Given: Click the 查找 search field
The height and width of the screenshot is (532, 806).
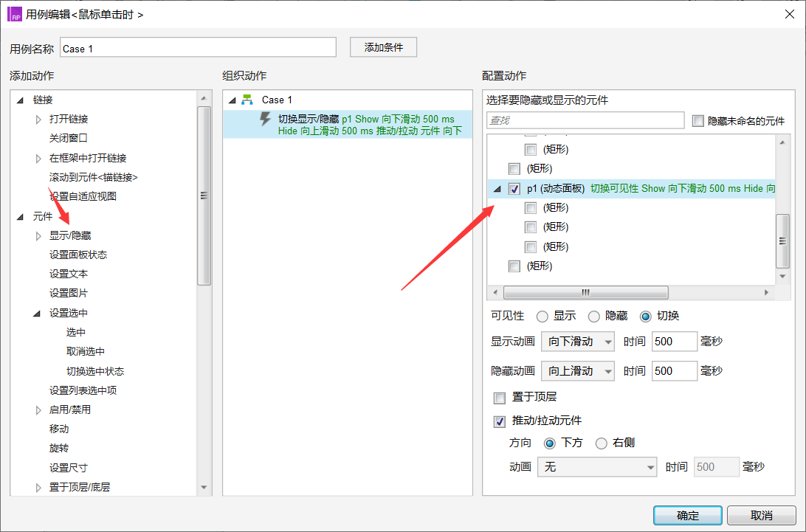Looking at the screenshot, I should coord(585,120).
